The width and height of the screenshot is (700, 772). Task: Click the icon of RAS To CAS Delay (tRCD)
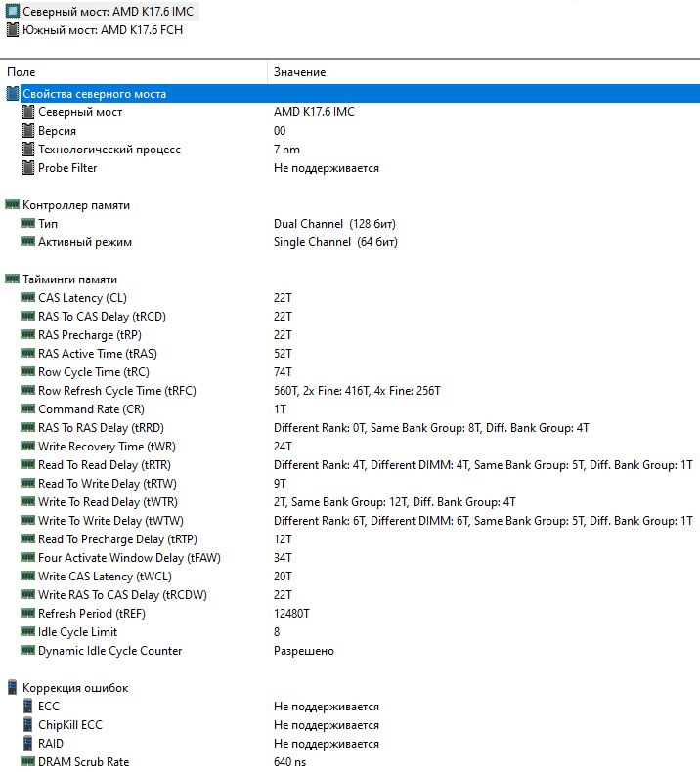27,316
